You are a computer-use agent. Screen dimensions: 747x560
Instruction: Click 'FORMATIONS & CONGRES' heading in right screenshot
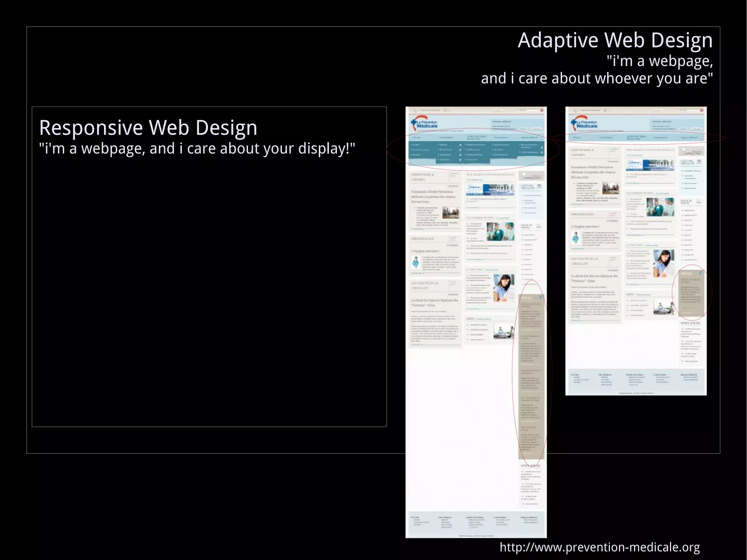pyautogui.click(x=582, y=152)
